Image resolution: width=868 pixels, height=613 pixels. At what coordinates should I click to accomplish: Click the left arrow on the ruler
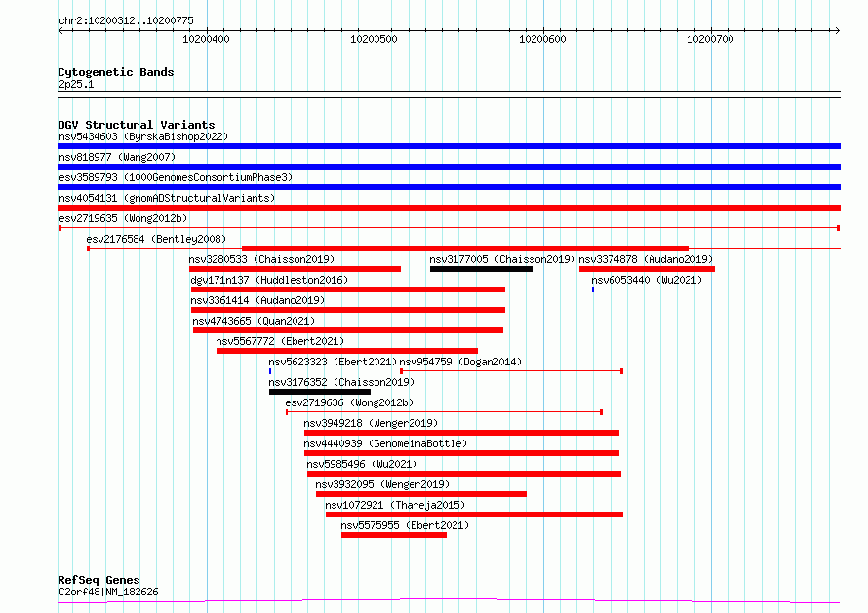click(60, 31)
